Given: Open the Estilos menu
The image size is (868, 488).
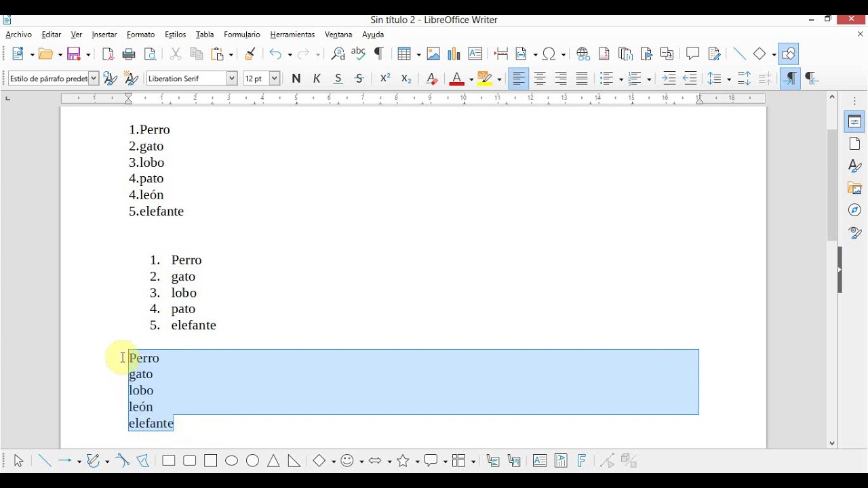Looking at the screenshot, I should point(175,35).
